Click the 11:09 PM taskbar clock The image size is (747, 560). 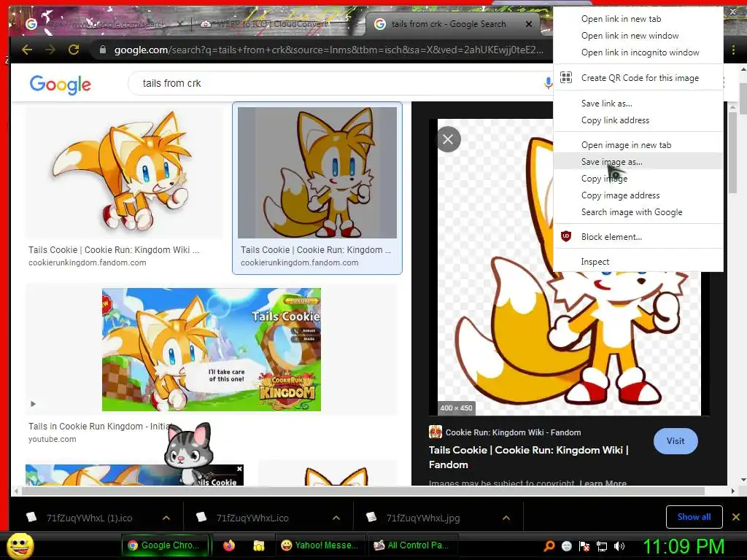(x=684, y=546)
